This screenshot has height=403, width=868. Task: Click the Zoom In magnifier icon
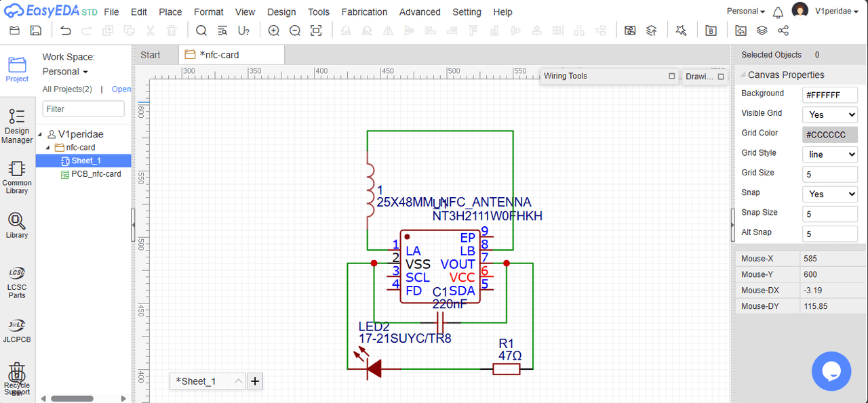point(273,30)
